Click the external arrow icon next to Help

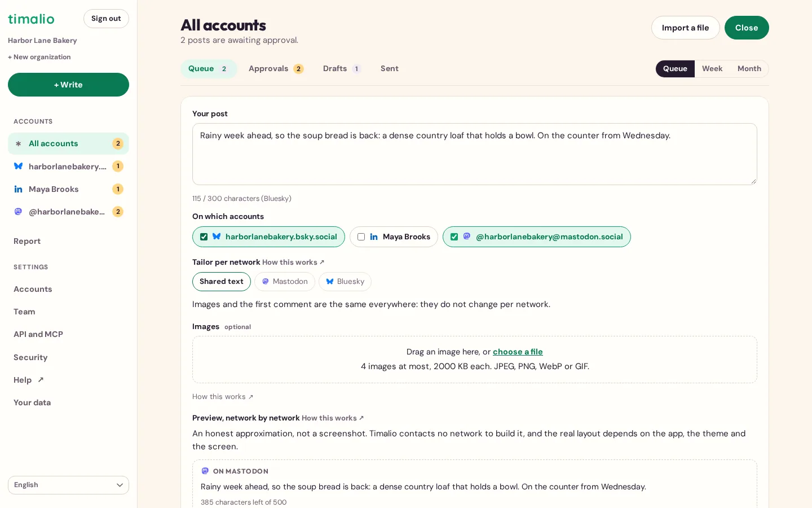coord(41,380)
